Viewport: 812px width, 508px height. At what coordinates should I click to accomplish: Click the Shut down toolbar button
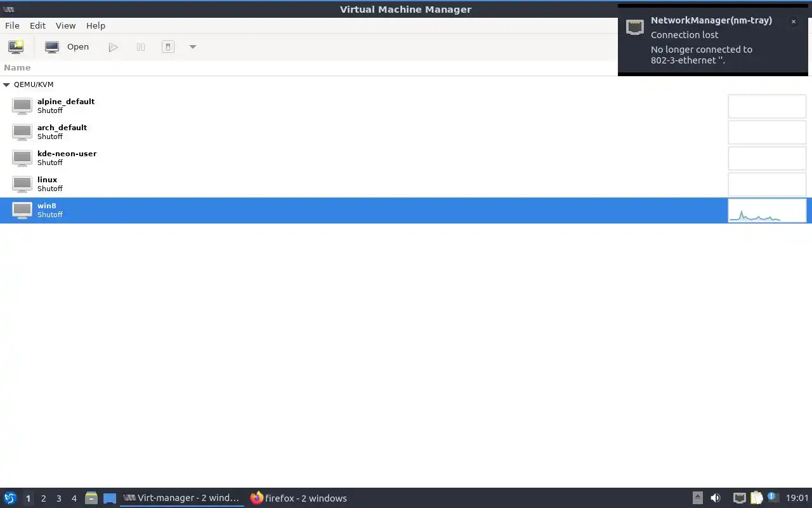[168, 46]
